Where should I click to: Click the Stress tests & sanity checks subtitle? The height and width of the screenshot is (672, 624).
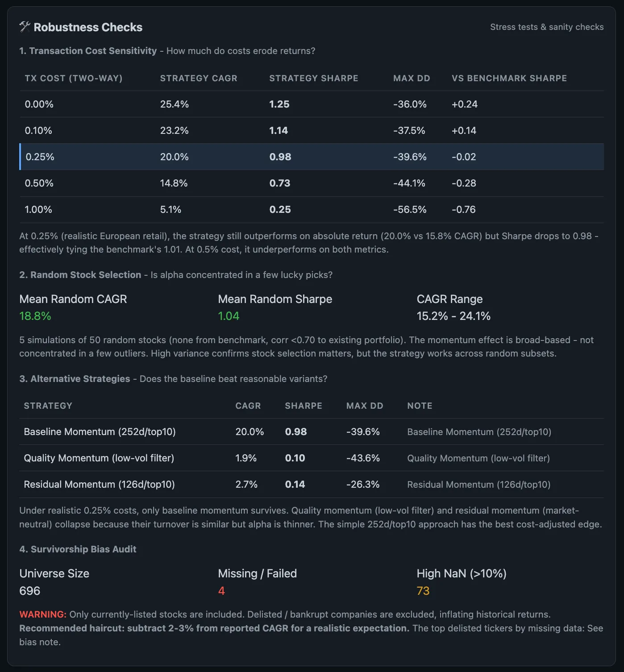547,27
